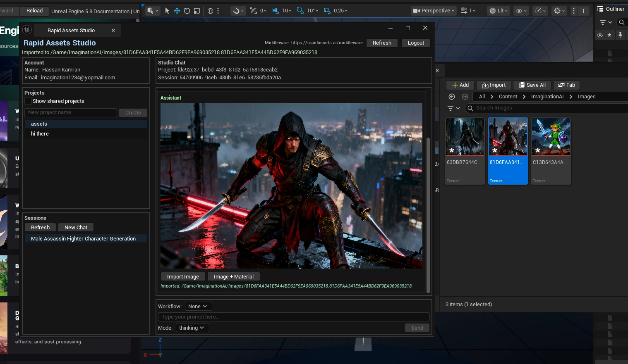Select Images breadcrumb folder

587,96
